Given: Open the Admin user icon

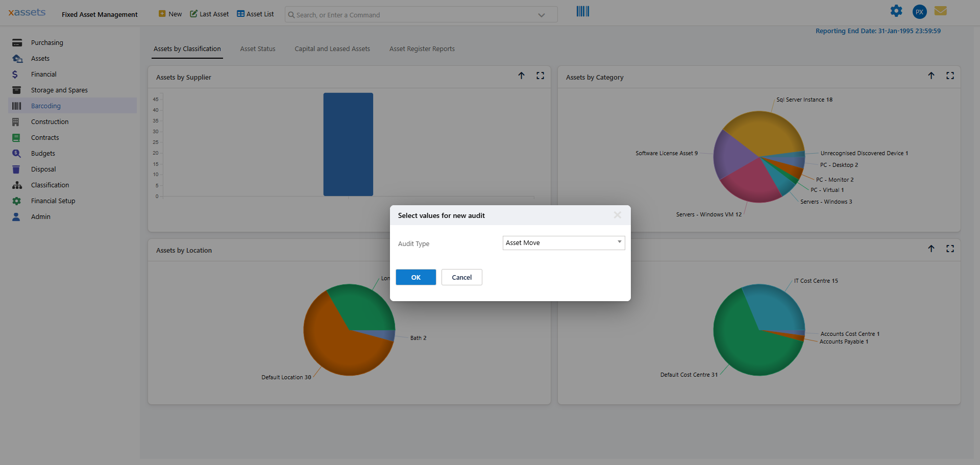Looking at the screenshot, I should 17,216.
